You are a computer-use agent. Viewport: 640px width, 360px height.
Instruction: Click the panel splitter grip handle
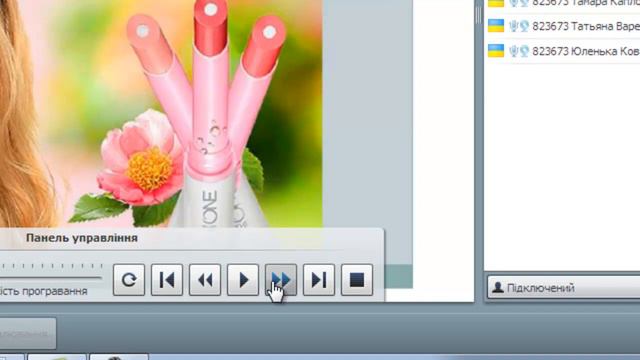tap(478, 16)
